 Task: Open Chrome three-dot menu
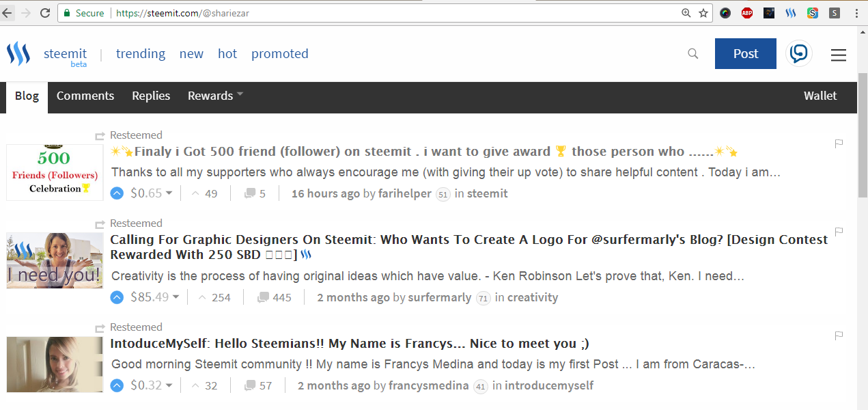point(856,13)
